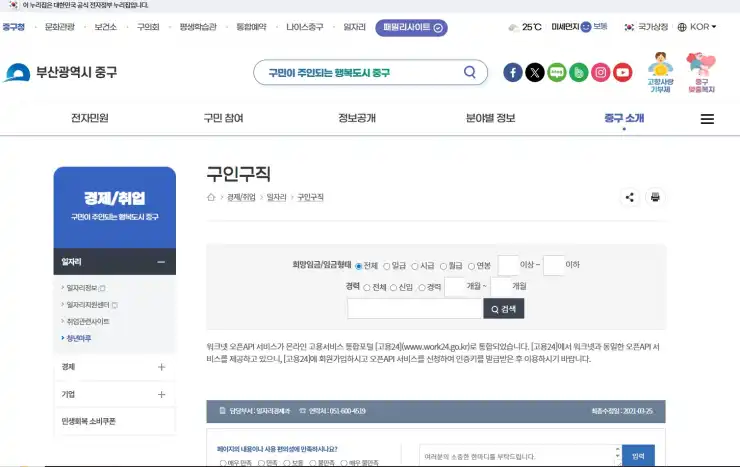Click the home icon in breadcrumb
Image resolution: width=740 pixels, height=467 pixels.
(211, 197)
